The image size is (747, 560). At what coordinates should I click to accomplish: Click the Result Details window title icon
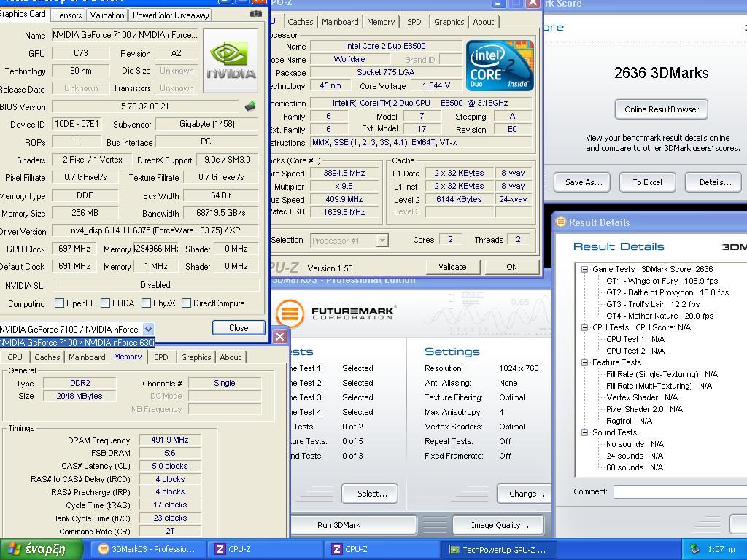click(x=561, y=222)
